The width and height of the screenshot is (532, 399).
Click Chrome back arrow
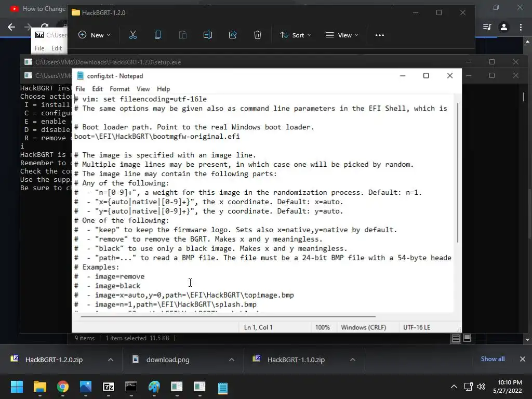pos(11,27)
